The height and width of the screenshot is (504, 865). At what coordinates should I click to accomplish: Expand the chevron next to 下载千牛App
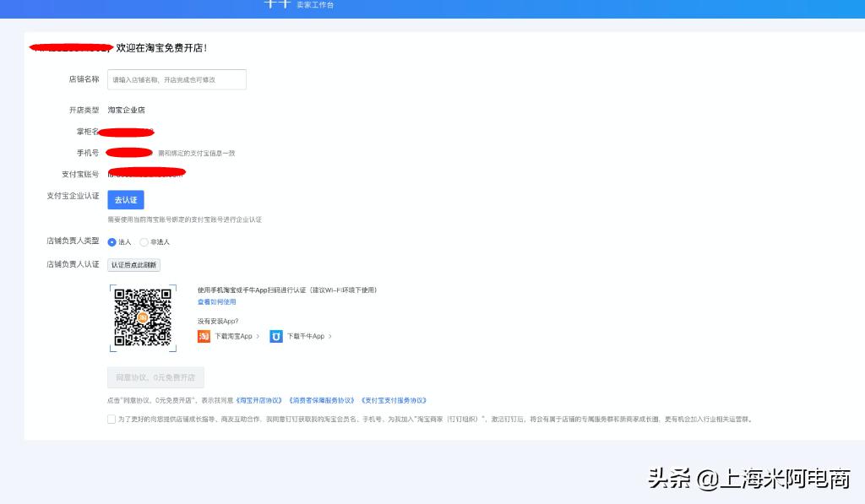pos(329,335)
